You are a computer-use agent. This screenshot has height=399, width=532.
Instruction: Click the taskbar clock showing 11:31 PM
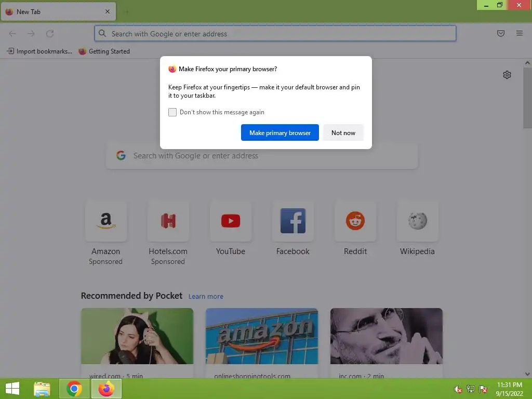click(509, 389)
